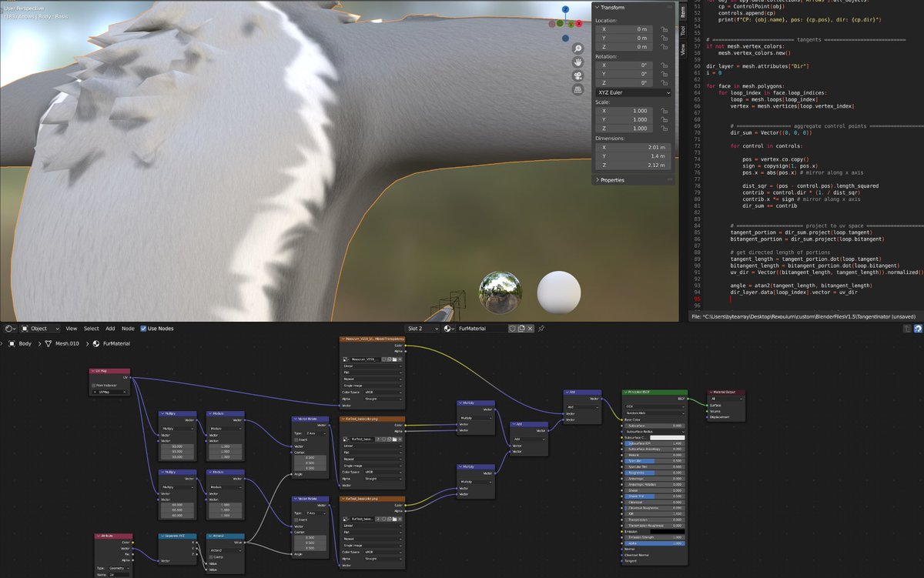Click the blue Z axis gizmo ball
Viewport: 924px width, 578px height.
565,10
